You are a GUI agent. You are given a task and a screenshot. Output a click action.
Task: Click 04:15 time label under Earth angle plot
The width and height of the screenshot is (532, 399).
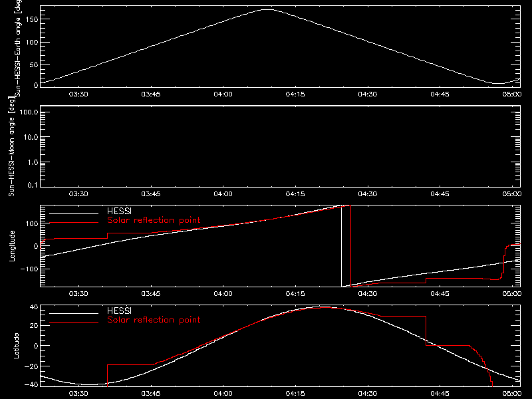pos(295,94)
